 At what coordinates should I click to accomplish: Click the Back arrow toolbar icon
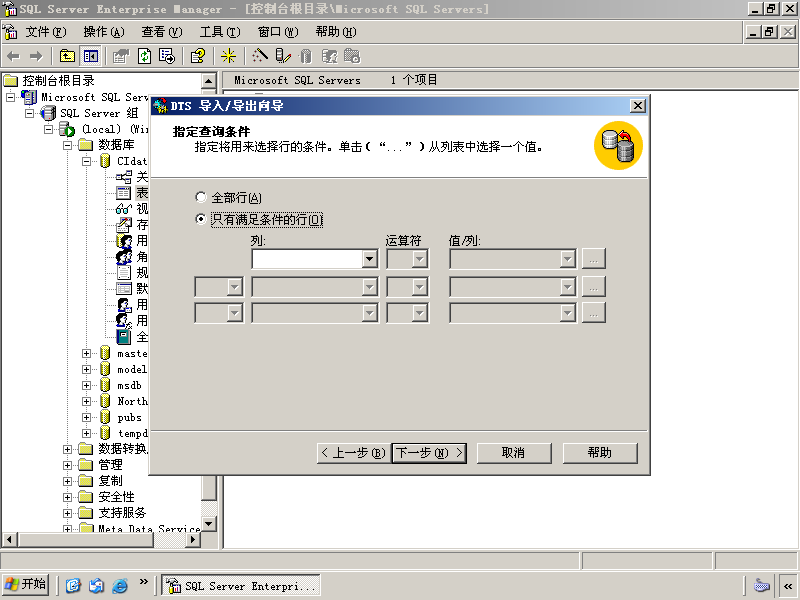(x=14, y=56)
